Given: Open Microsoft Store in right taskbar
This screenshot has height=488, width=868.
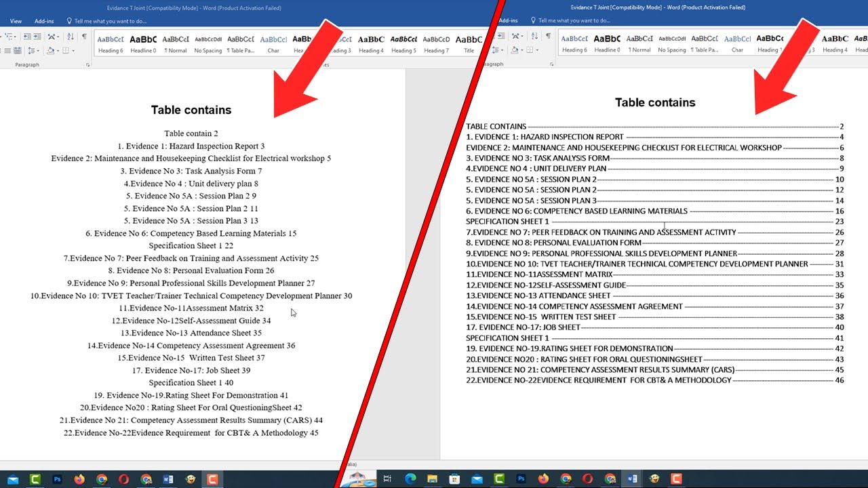Looking at the screenshot, I should (454, 479).
